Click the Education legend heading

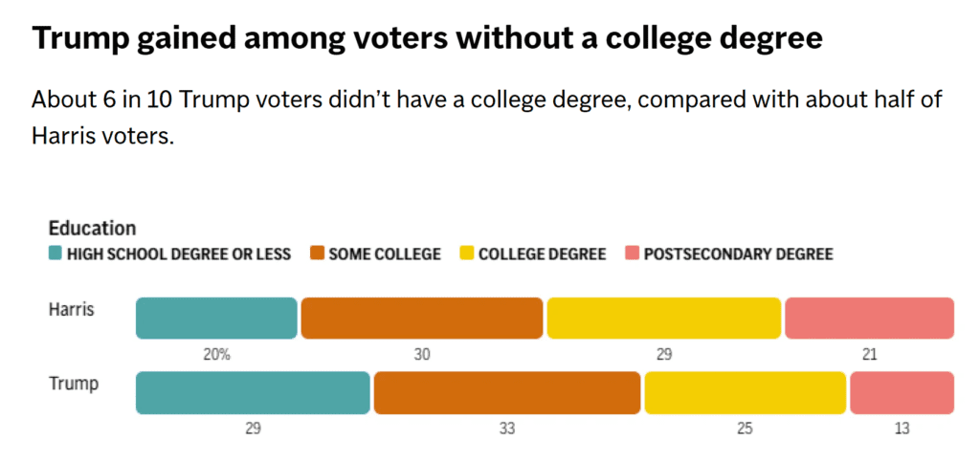pyautogui.click(x=92, y=229)
